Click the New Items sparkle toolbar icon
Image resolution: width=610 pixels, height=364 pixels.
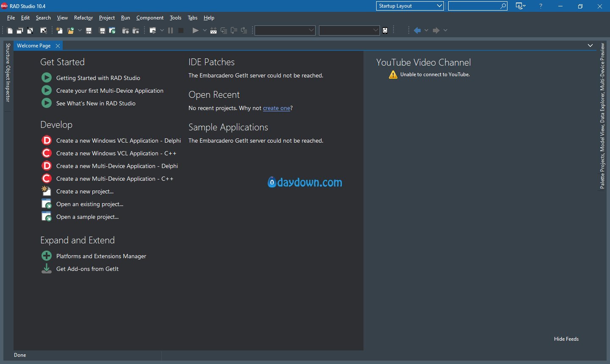point(59,30)
